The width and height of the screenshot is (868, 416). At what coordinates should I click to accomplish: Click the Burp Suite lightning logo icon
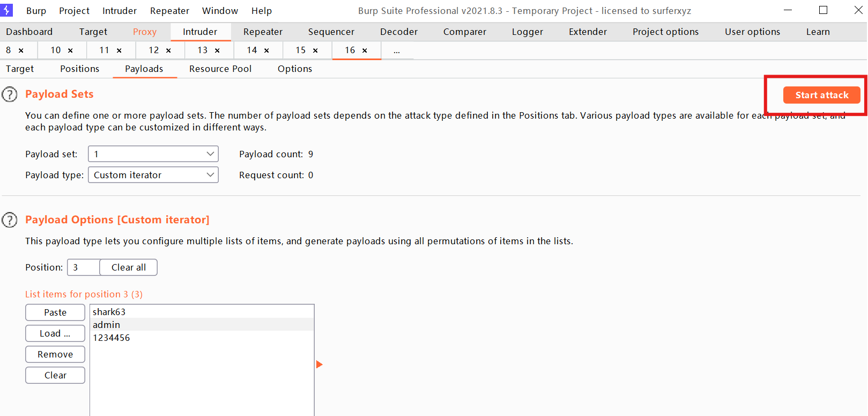pos(6,10)
